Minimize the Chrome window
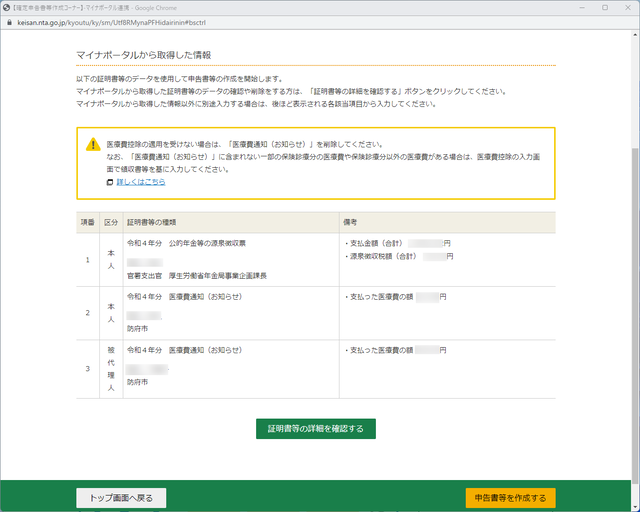The width and height of the screenshot is (640, 512). pos(582,7)
